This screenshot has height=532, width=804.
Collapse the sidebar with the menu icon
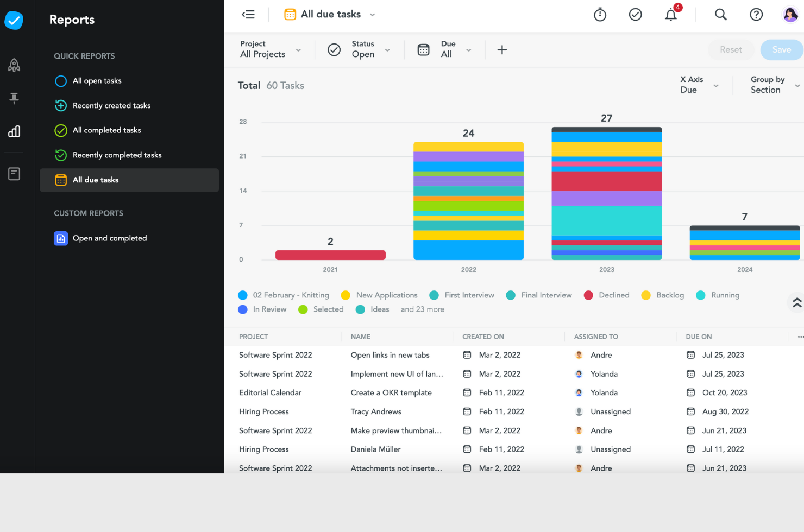coord(248,15)
